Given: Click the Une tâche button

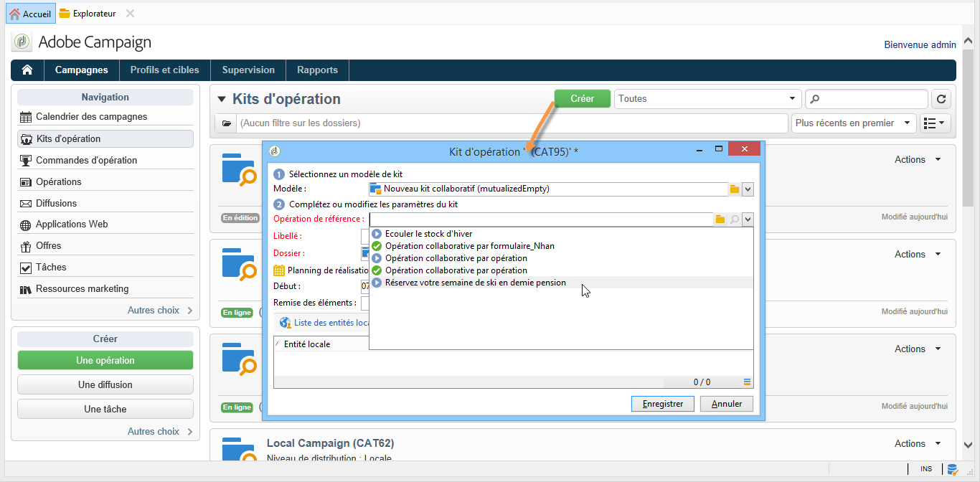Looking at the screenshot, I should [x=105, y=409].
